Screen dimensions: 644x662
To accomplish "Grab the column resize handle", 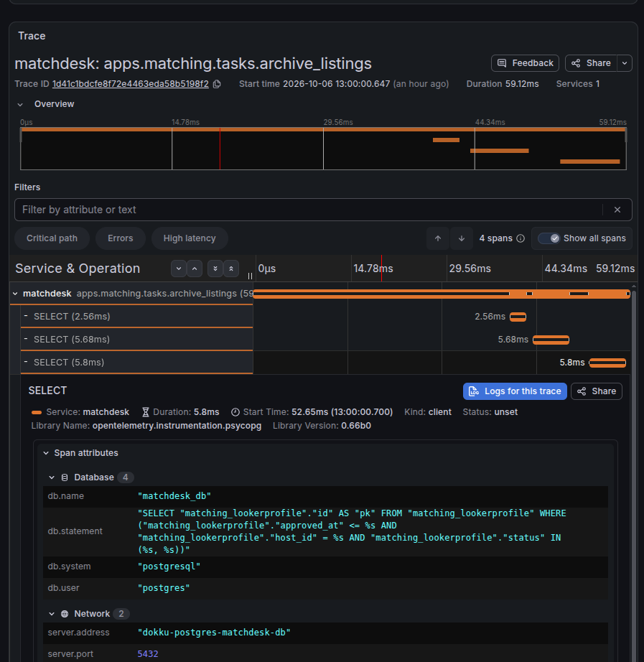I will [x=250, y=276].
